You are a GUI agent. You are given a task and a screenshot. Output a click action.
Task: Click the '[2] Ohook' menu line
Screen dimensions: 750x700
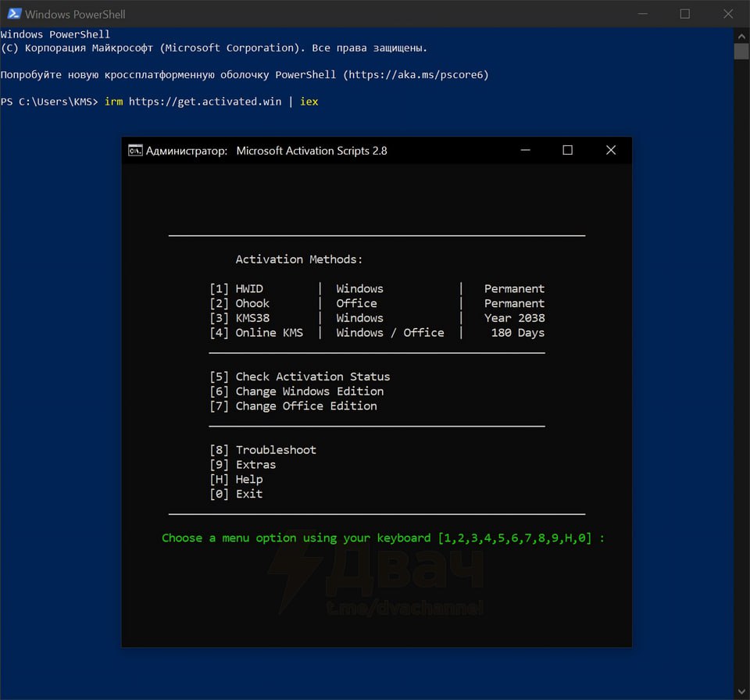(240, 303)
